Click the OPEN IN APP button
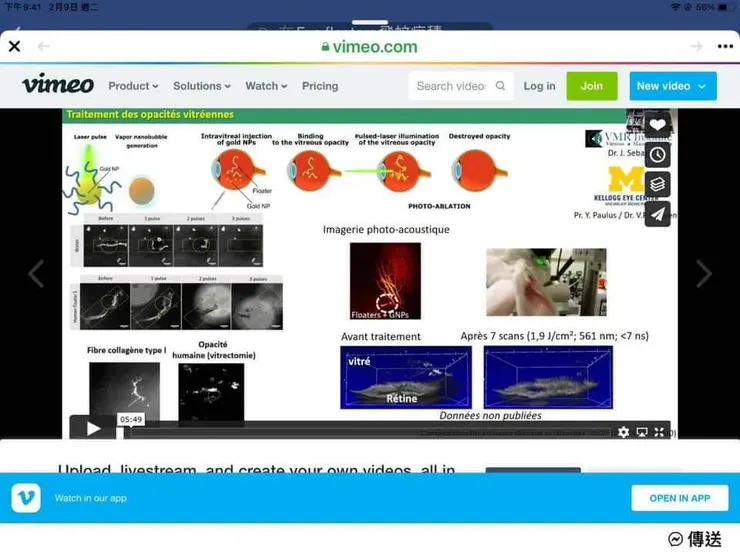The image size is (740, 555). tap(680, 498)
